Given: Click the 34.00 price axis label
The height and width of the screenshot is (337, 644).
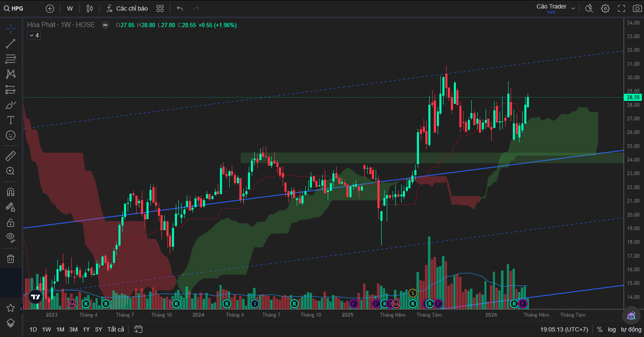Looking at the screenshot, I should (633, 23).
